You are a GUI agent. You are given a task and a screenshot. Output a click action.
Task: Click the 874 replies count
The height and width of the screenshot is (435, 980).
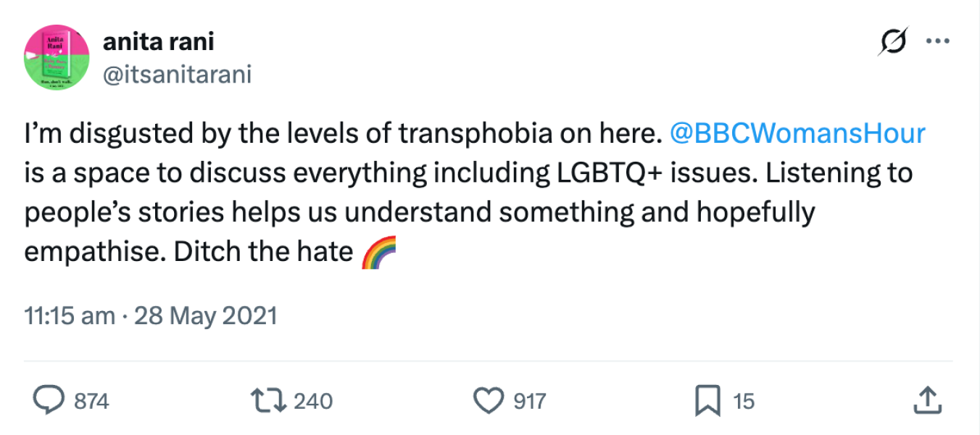[x=92, y=401]
